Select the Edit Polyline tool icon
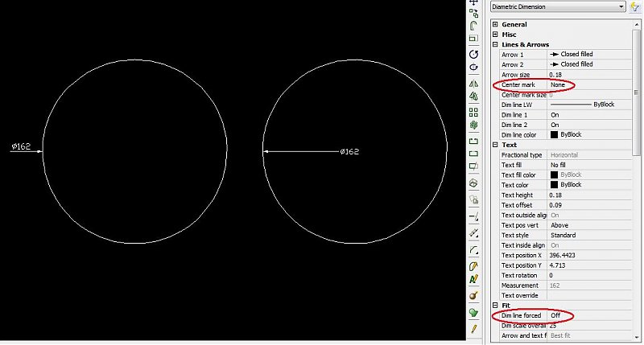Image resolution: width=644 pixels, height=345 pixels. [473, 266]
